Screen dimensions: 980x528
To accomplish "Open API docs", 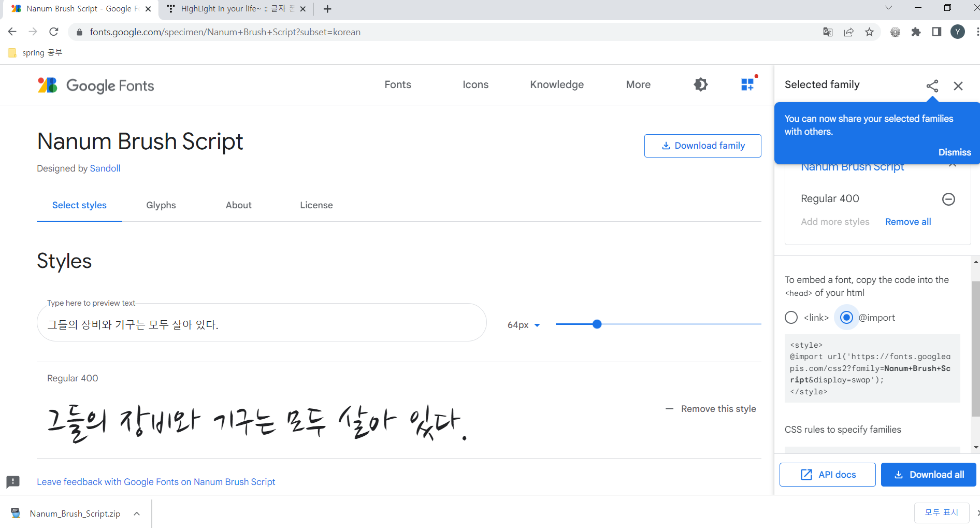I will [x=828, y=475].
